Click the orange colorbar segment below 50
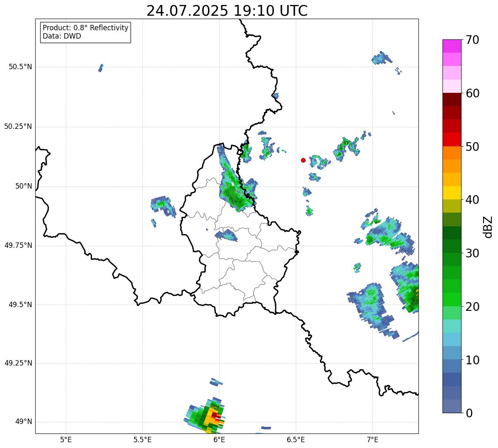Viewport: 498px width, 448px height. 452,153
